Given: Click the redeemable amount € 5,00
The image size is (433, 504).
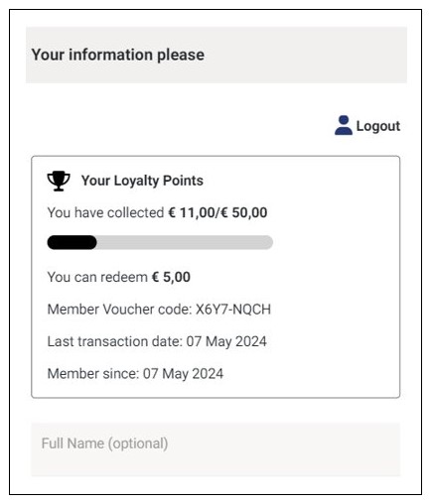Looking at the screenshot, I should (171, 277).
